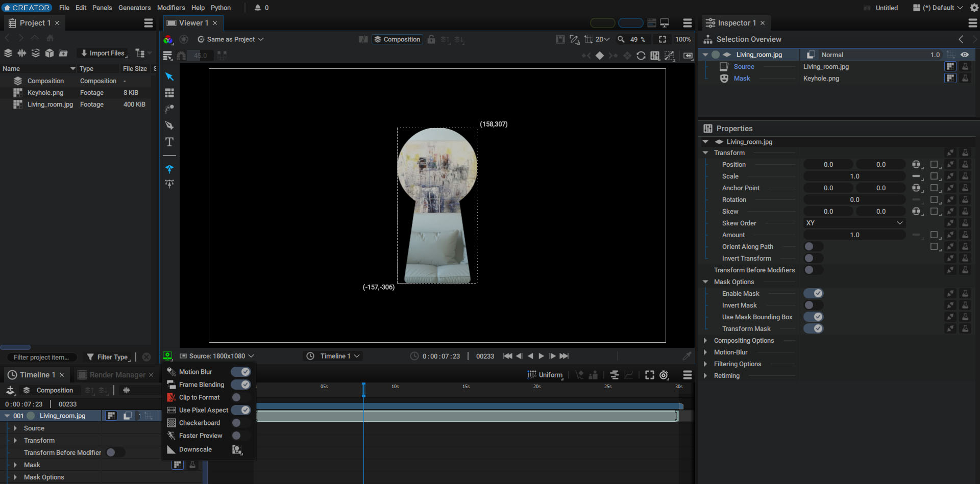Open the File menu
This screenshot has height=484, width=980.
click(64, 8)
